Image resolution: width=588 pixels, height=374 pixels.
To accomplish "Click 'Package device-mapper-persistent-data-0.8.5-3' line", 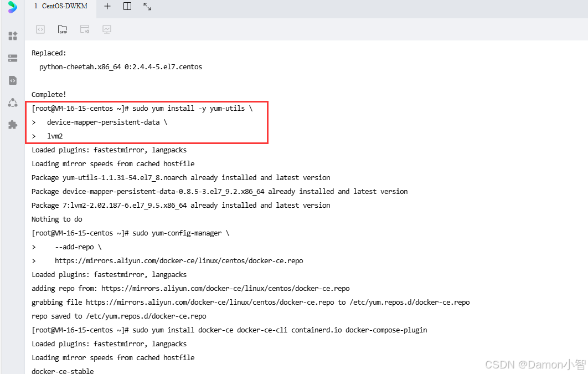I will [219, 191].
